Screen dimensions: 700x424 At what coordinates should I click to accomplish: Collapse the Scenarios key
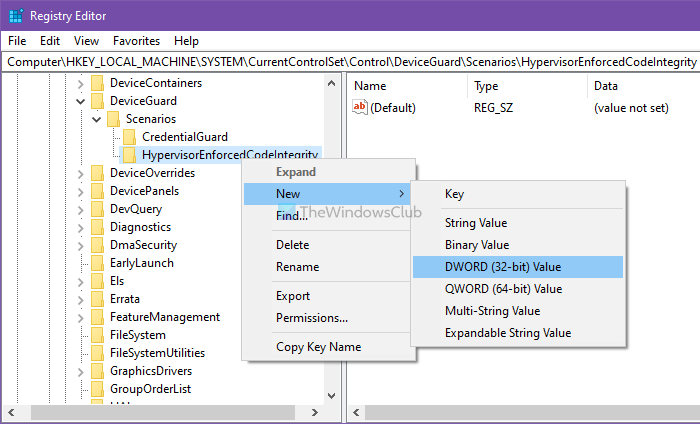pos(96,120)
